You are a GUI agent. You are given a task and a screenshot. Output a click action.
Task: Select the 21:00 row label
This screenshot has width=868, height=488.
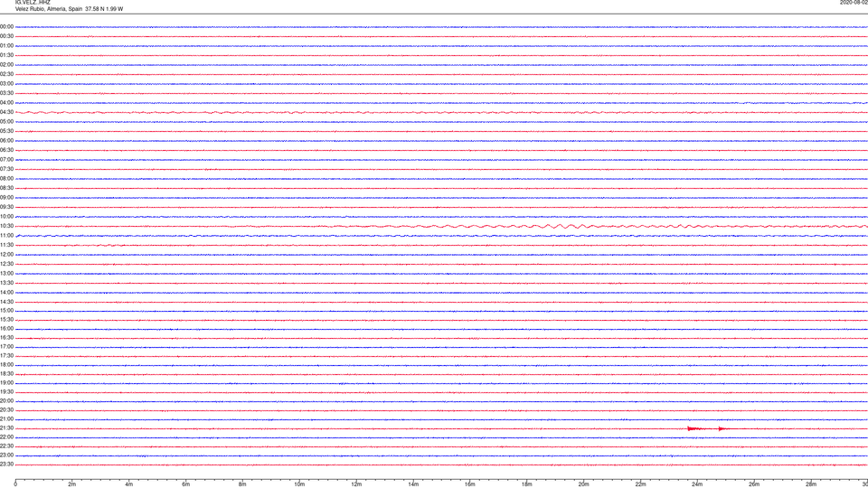coord(6,419)
